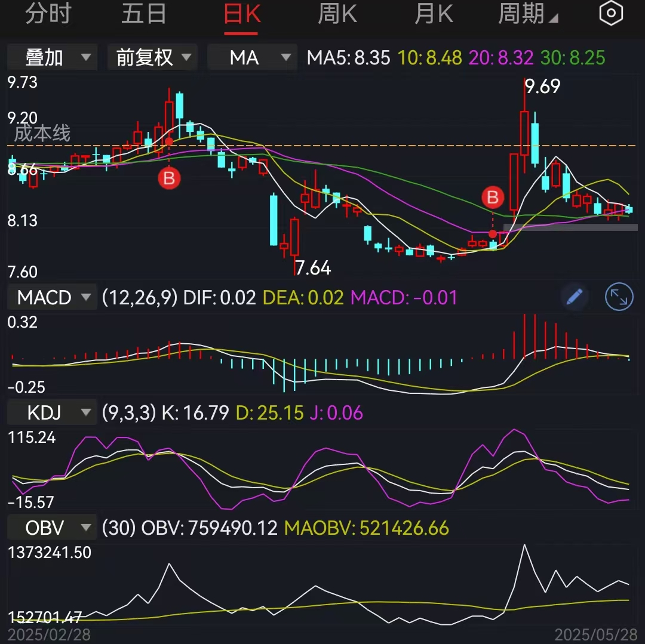
Task: Click the 9.69 price high label
Action: pos(542,87)
